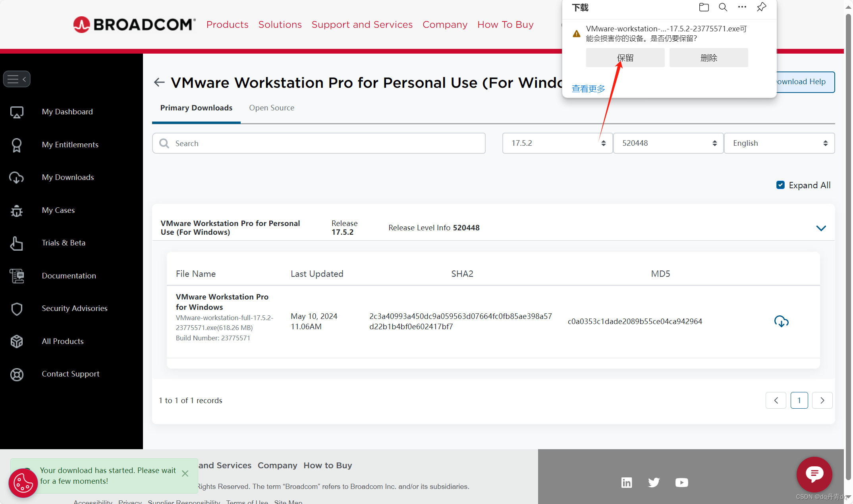Open the downloads folder icon in popup
The height and width of the screenshot is (504, 853).
[704, 7]
